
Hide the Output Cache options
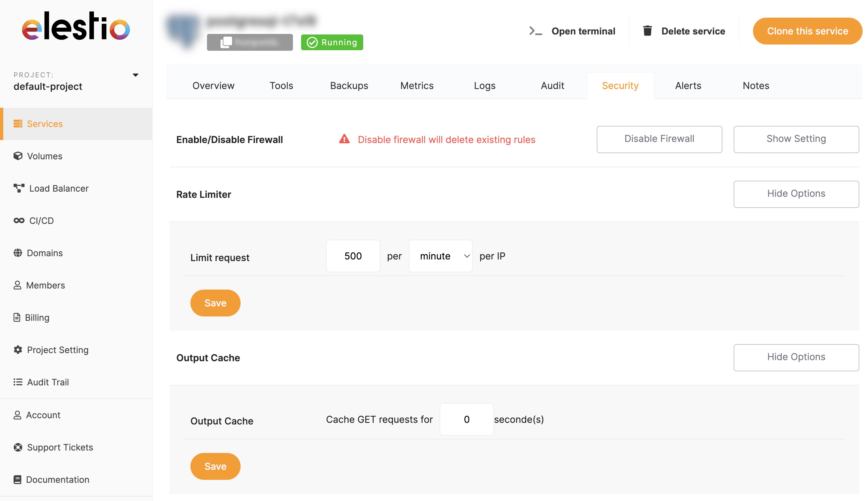click(x=796, y=357)
